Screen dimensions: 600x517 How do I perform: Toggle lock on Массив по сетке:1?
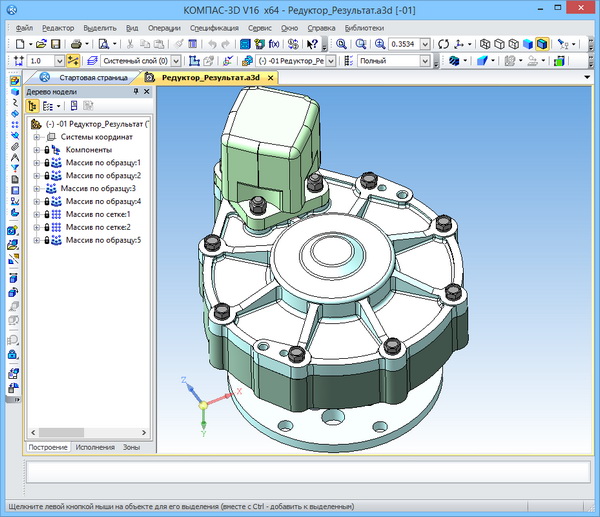46,215
